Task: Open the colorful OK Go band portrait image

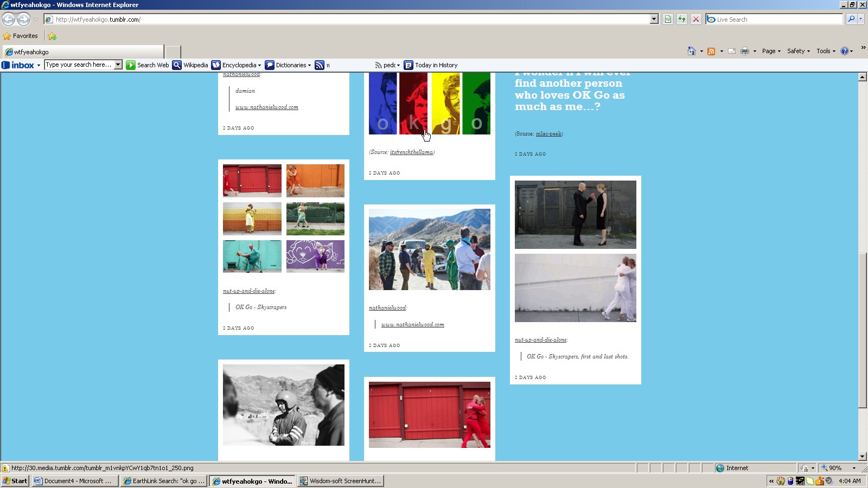Action: [x=430, y=104]
